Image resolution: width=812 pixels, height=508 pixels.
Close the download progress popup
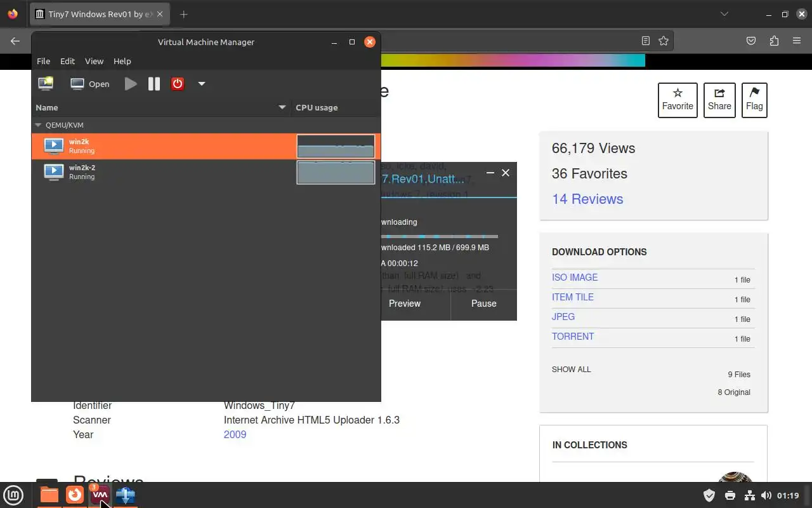(x=506, y=173)
